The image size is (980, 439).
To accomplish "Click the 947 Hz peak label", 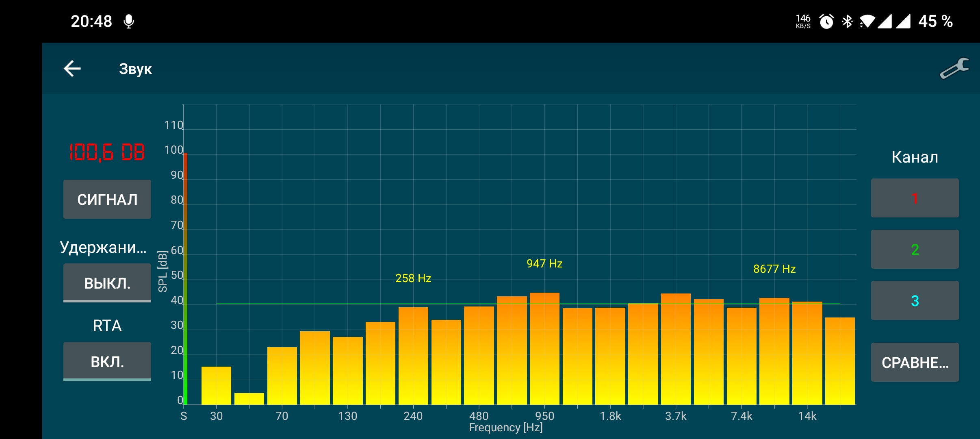I will [x=544, y=263].
